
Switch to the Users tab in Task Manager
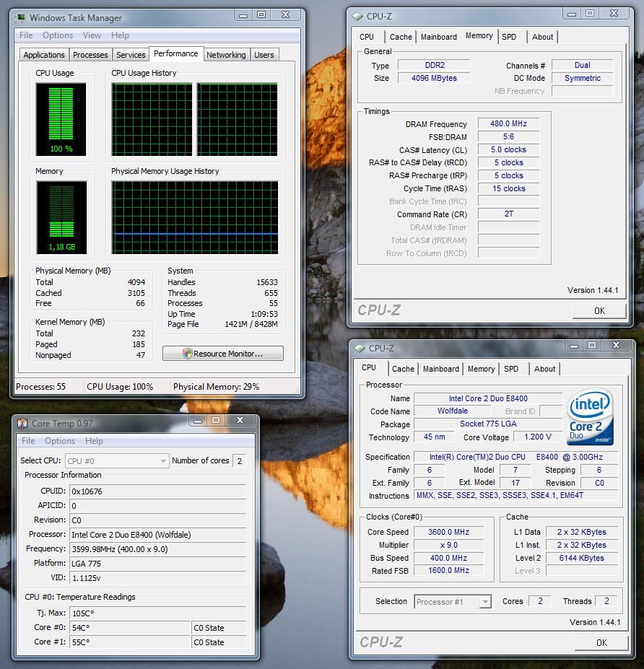(x=264, y=55)
